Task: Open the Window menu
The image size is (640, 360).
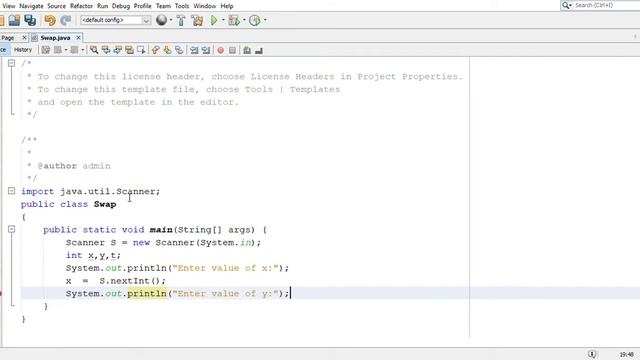Action: 204,6
